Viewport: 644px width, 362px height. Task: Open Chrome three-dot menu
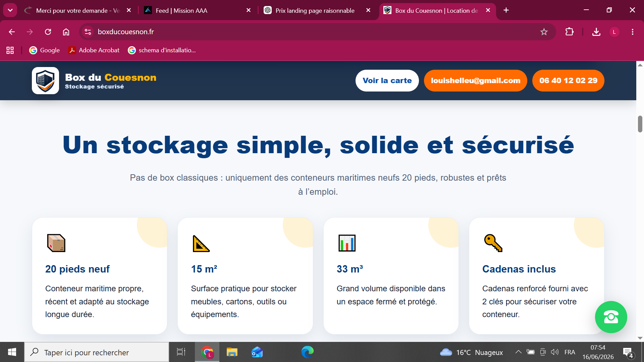pos(632,32)
